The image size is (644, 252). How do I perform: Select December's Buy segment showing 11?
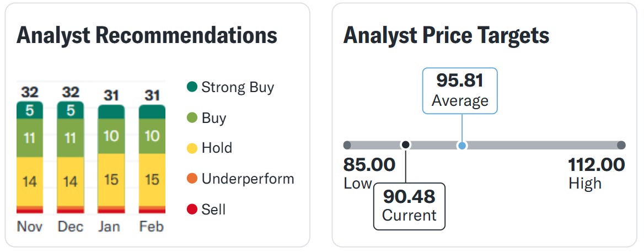pyautogui.click(x=71, y=137)
